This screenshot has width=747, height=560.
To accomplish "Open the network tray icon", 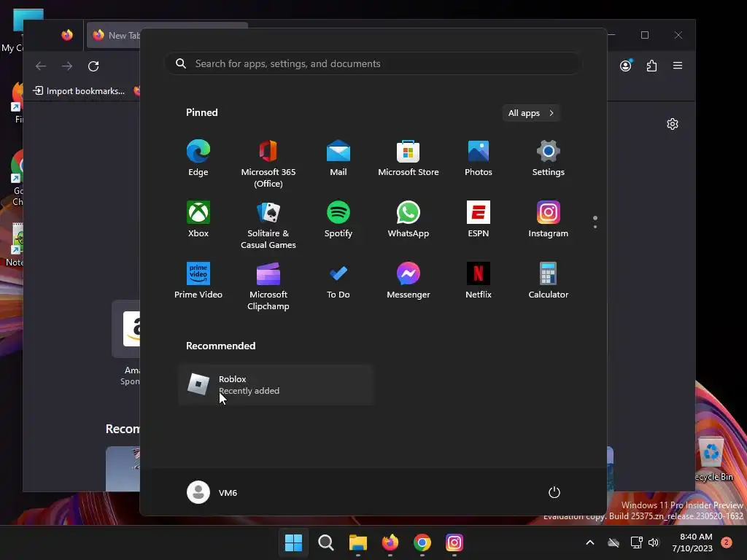I will point(636,542).
